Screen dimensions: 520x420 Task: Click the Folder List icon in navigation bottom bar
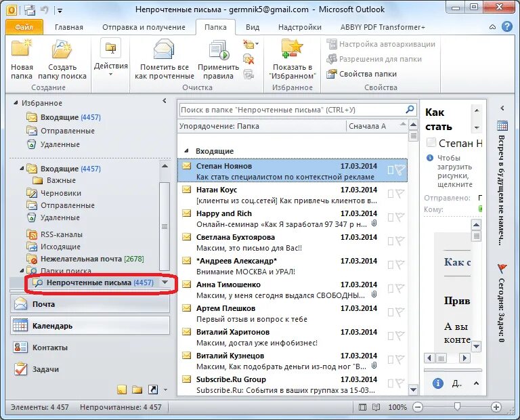click(137, 390)
